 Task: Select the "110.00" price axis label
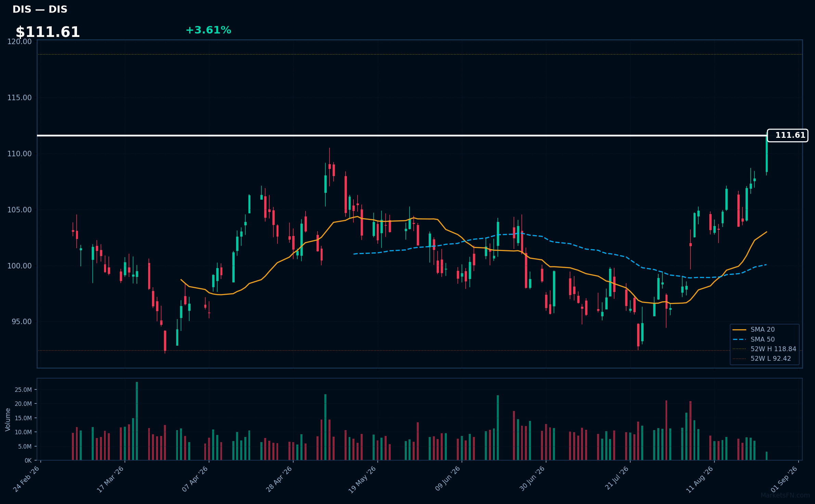(20, 154)
